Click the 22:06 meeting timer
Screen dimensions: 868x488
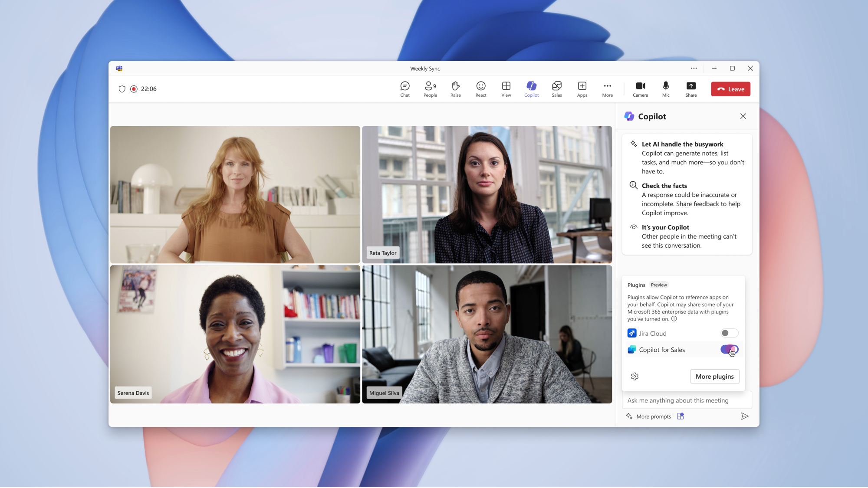pos(148,89)
